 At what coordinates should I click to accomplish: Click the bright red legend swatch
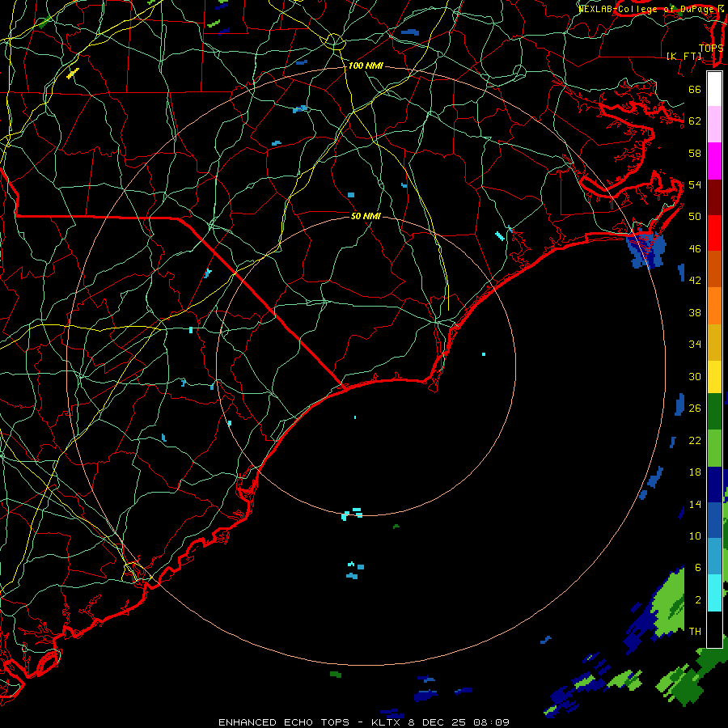(714, 233)
